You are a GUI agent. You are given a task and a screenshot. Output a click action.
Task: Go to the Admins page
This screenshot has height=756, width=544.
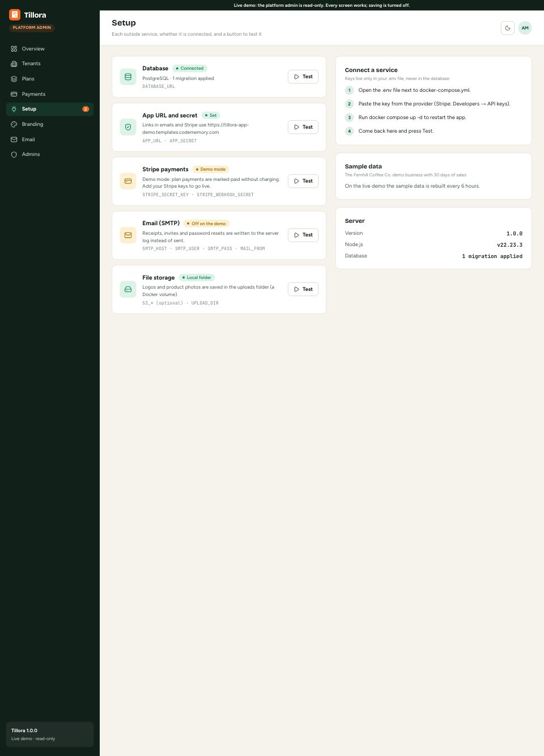coord(50,154)
